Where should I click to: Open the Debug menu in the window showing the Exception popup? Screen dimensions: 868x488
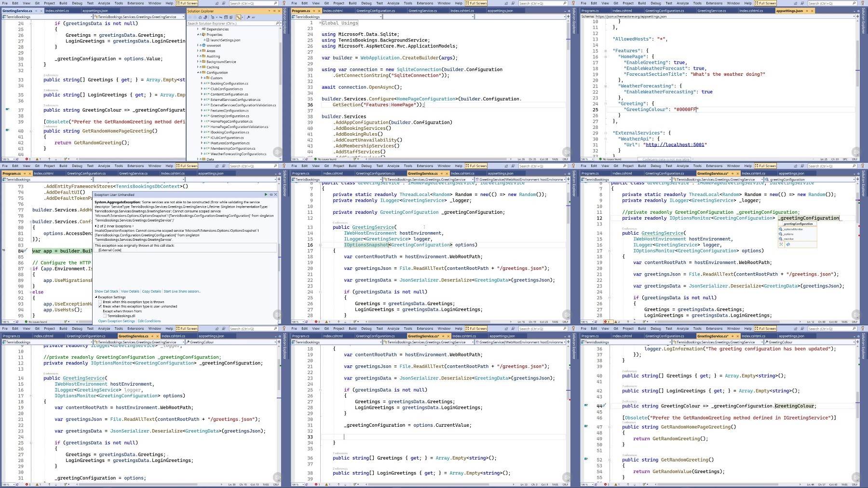click(x=77, y=166)
